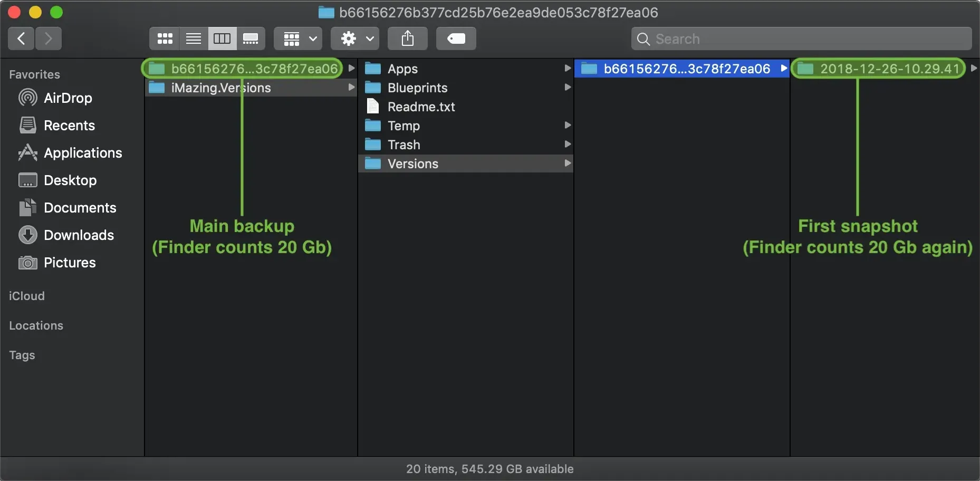Toggle column view mode
This screenshot has width=980, height=481.
coord(222,38)
